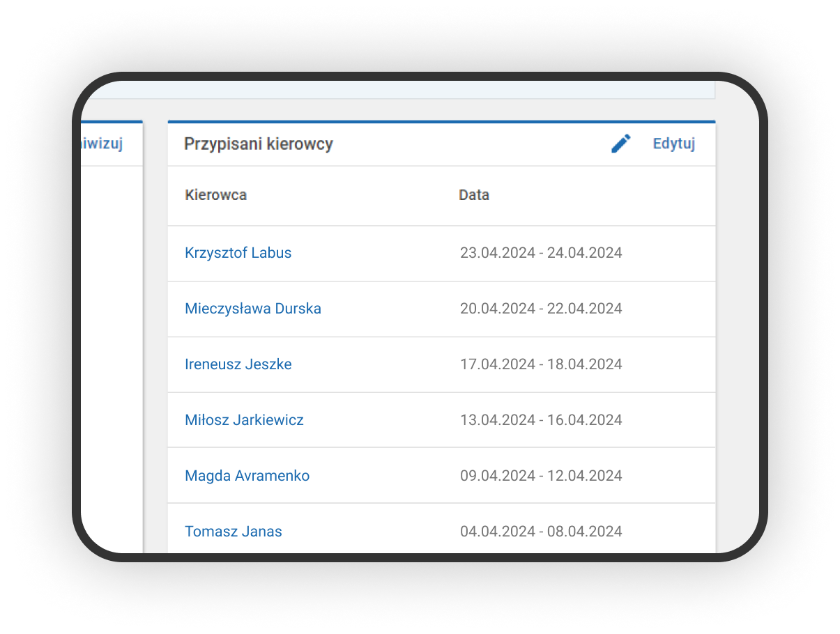This screenshot has height=634, width=840.
Task: Click the light blue bar above the panels
Action: click(x=397, y=89)
